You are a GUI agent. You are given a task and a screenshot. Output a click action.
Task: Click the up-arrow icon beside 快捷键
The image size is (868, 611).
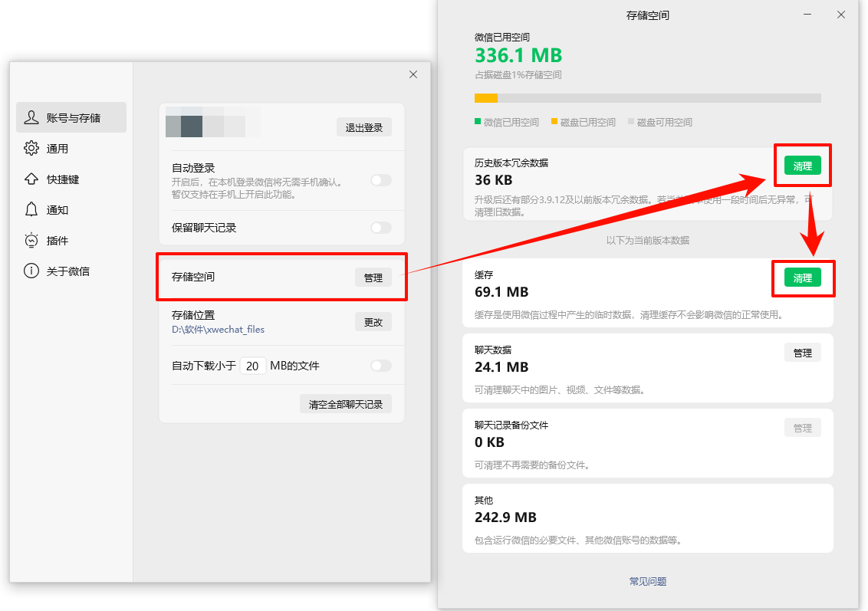pyautogui.click(x=31, y=179)
